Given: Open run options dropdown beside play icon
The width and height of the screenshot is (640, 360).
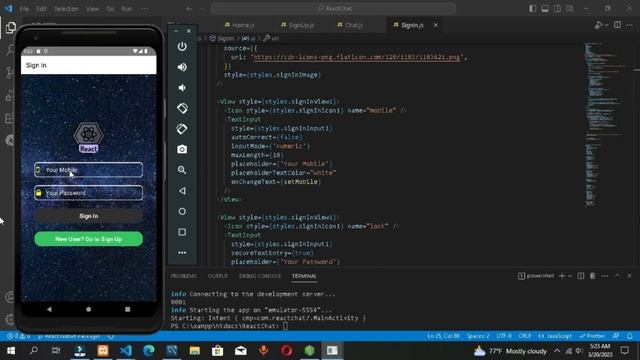Looking at the screenshot, I should [607, 25].
